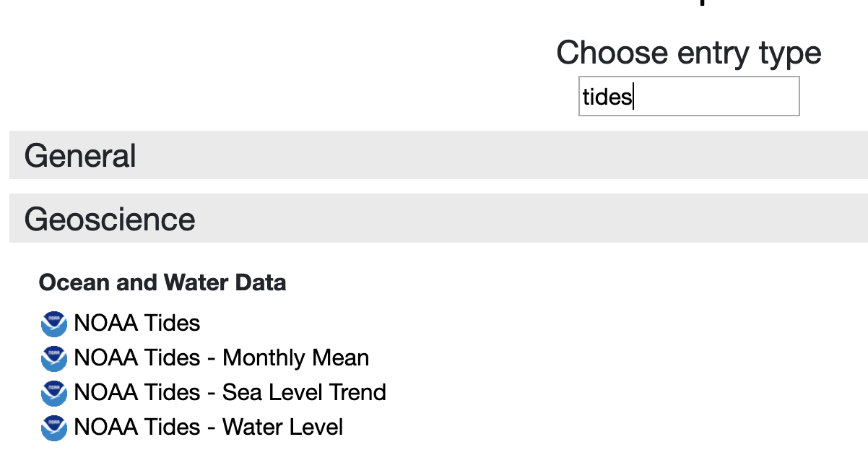Click empty space in the General bar
This screenshot has width=868, height=455.
pyautogui.click(x=505, y=155)
